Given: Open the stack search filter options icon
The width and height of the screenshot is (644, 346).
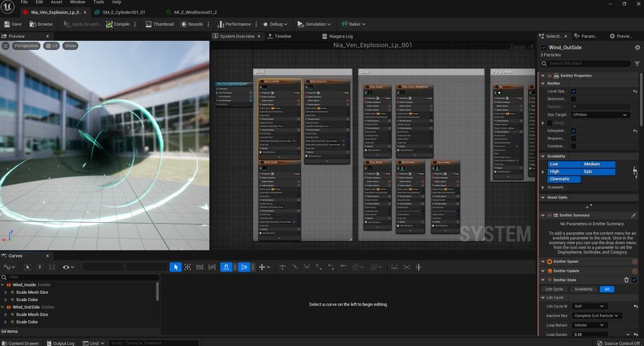Looking at the screenshot, I should [x=637, y=64].
